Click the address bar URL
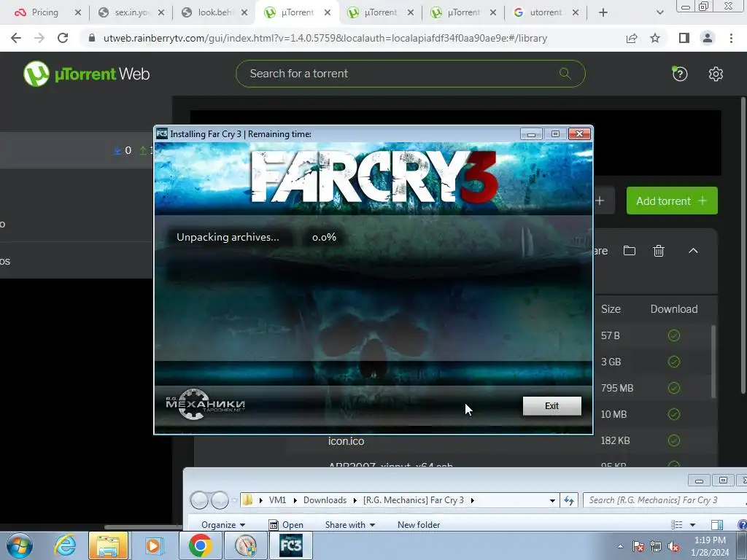 325,38
